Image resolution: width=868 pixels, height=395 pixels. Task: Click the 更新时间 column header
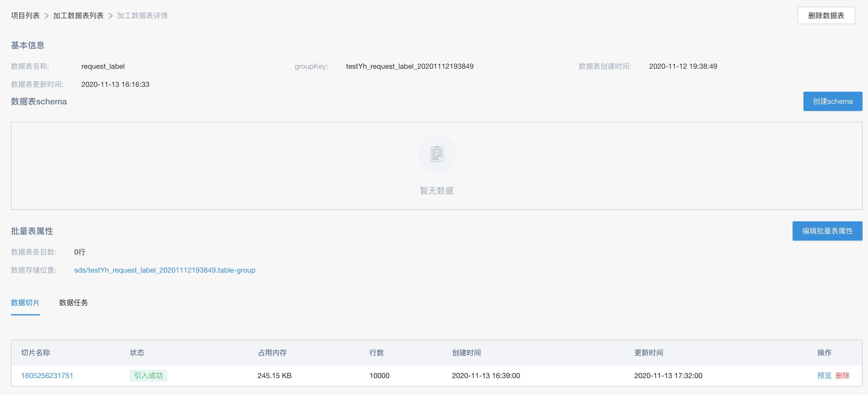649,352
